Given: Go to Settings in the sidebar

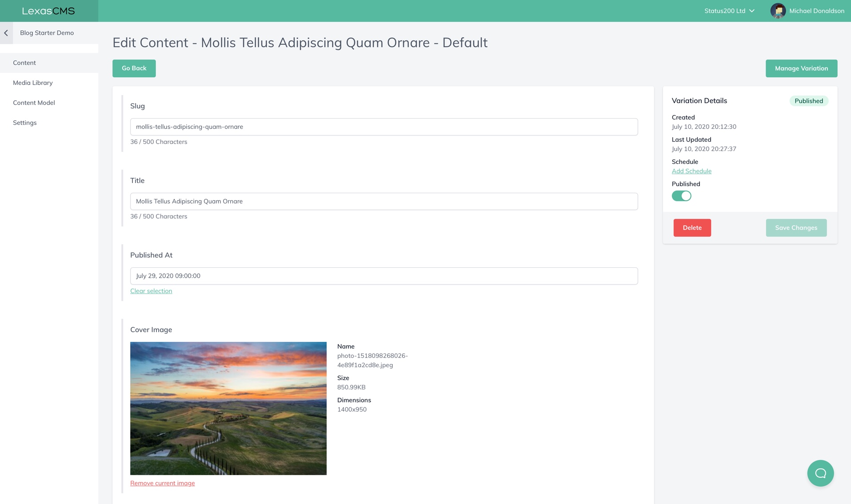Looking at the screenshot, I should 24,123.
